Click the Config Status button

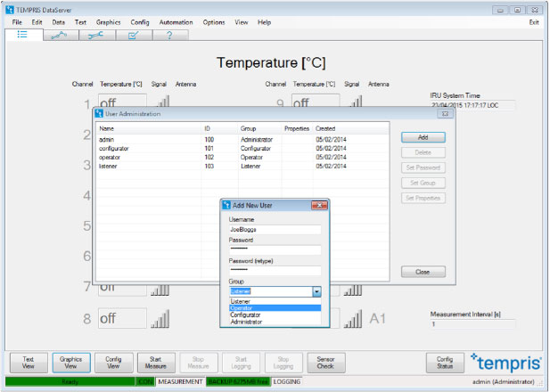(x=444, y=362)
